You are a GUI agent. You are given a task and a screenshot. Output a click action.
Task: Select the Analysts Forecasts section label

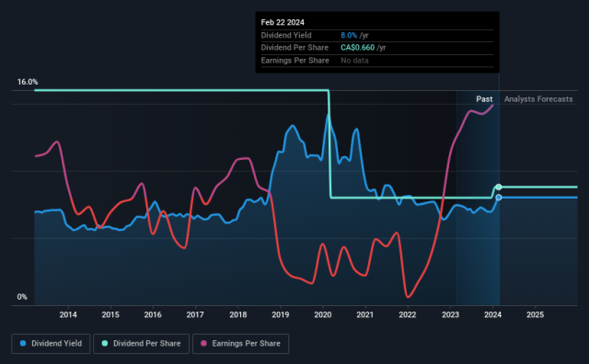[538, 99]
